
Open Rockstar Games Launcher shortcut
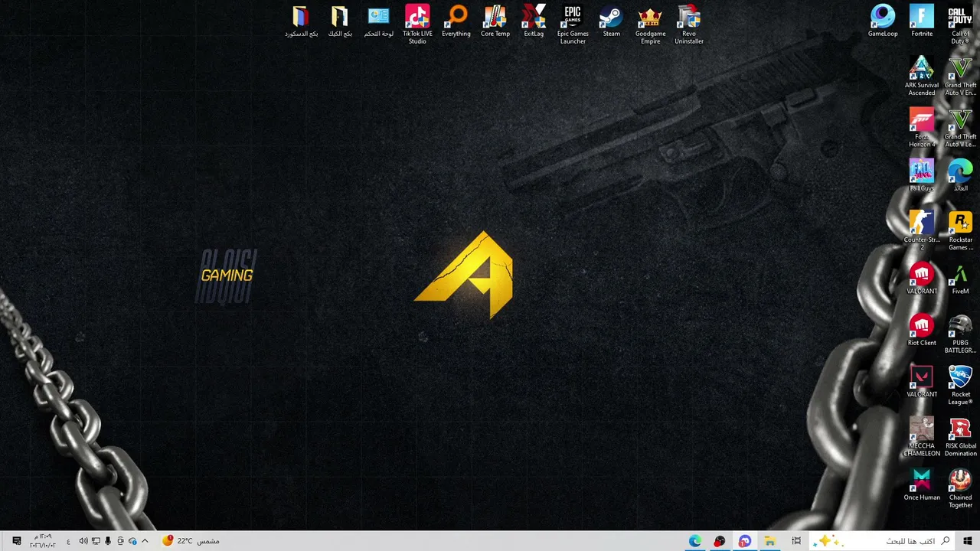[960, 230]
